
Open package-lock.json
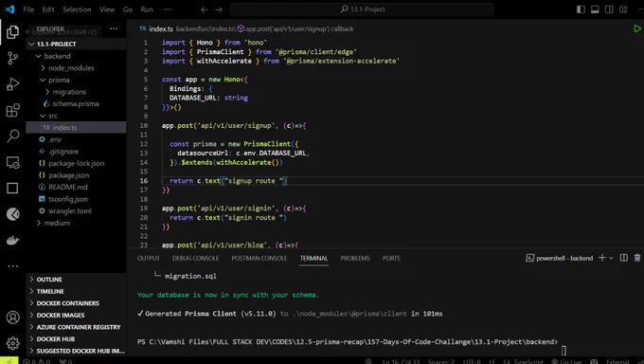pos(76,163)
